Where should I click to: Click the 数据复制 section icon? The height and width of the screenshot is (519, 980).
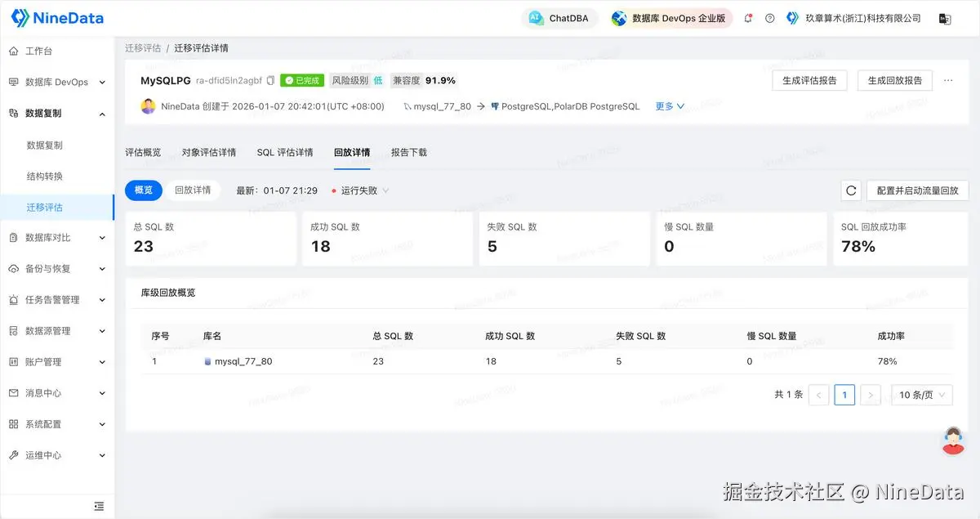pyautogui.click(x=13, y=113)
